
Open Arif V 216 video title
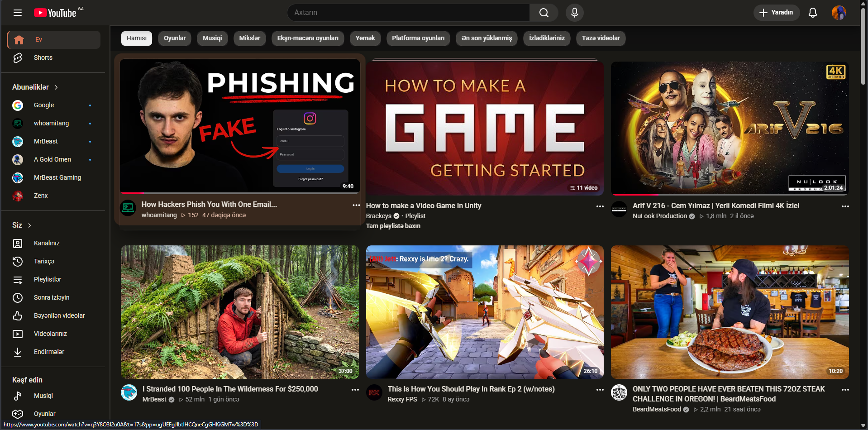pos(716,205)
